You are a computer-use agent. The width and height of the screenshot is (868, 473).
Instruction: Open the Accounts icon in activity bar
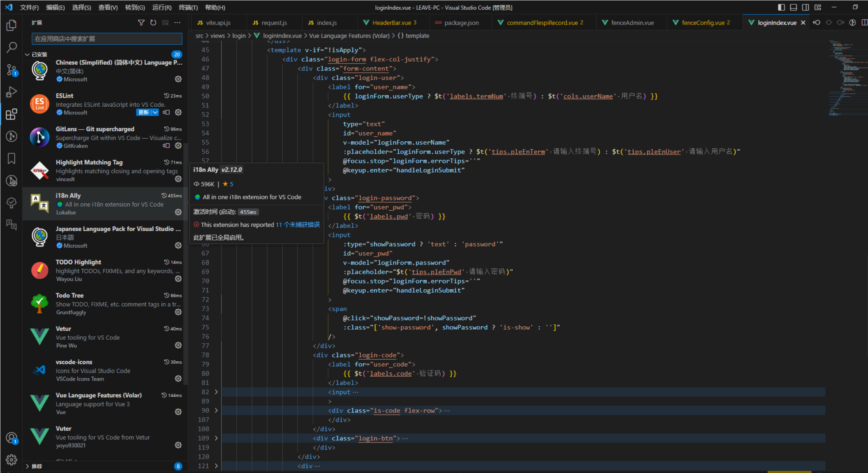[12, 438]
